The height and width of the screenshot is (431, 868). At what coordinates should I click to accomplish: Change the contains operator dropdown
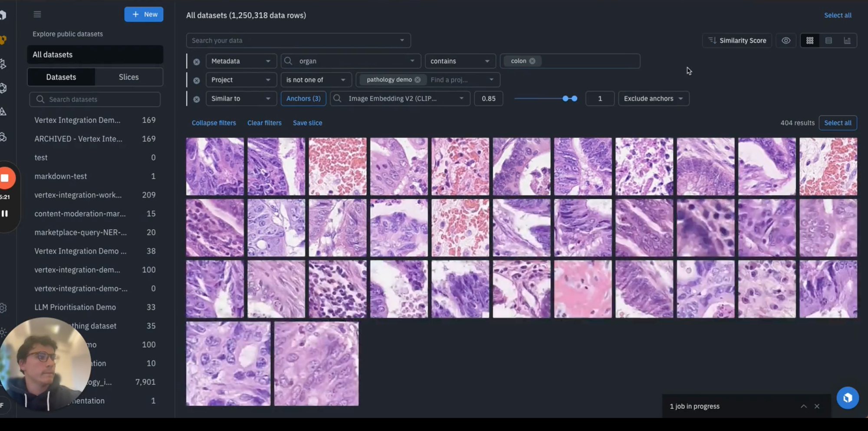point(460,61)
